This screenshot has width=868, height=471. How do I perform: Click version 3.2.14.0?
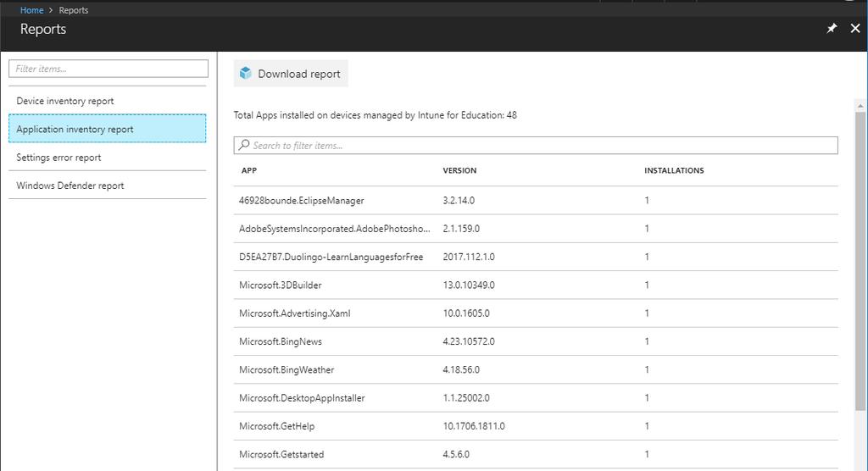click(x=459, y=201)
